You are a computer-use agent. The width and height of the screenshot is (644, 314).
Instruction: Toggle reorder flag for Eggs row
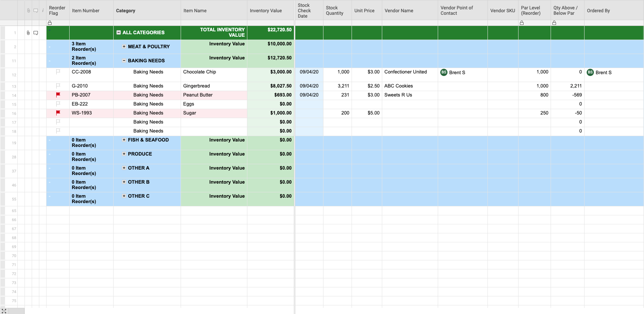[58, 104]
